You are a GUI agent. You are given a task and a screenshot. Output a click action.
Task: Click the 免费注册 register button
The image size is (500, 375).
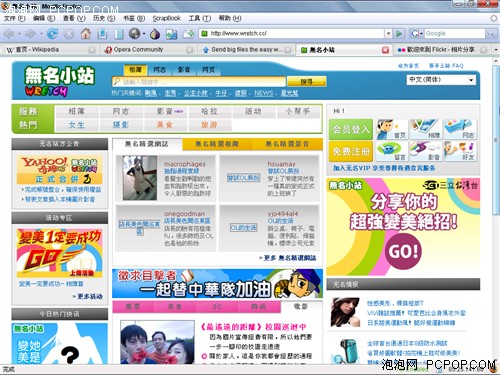click(x=351, y=151)
